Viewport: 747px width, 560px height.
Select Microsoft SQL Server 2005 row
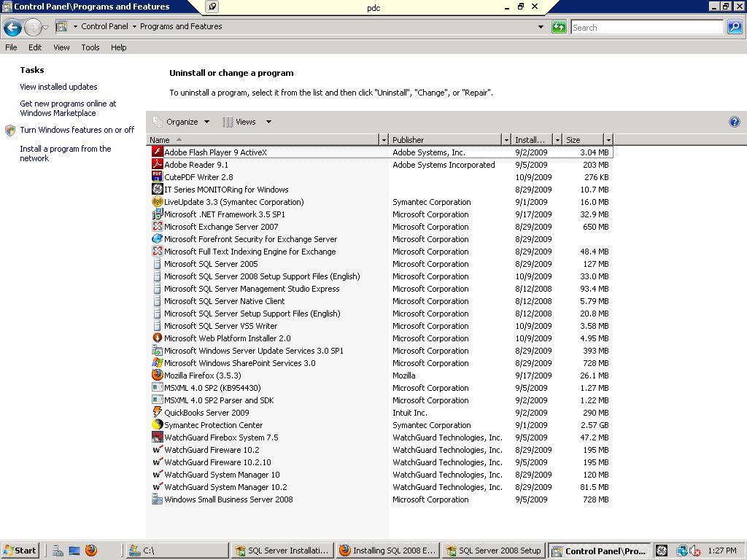379,264
